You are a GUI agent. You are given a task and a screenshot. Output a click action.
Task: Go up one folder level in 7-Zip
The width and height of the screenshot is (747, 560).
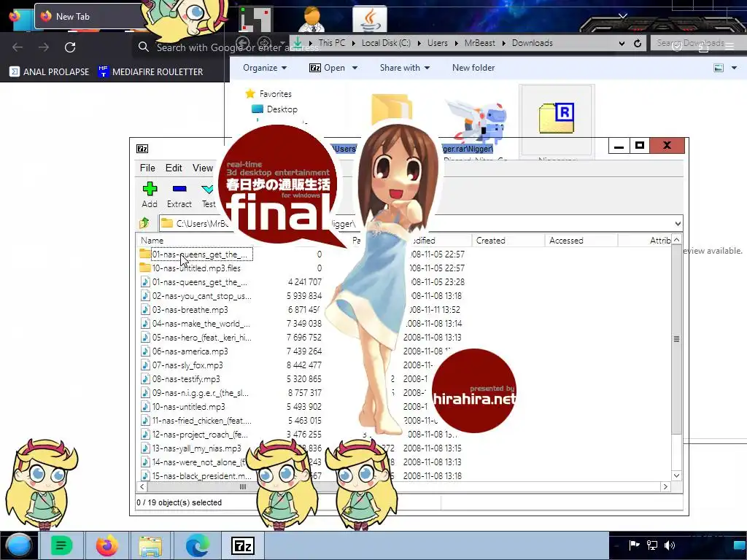(x=144, y=223)
